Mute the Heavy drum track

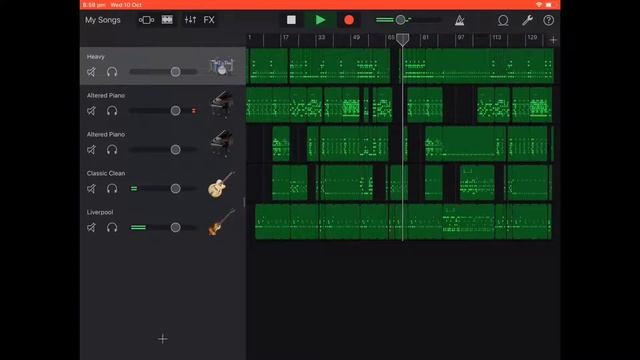(x=91, y=72)
